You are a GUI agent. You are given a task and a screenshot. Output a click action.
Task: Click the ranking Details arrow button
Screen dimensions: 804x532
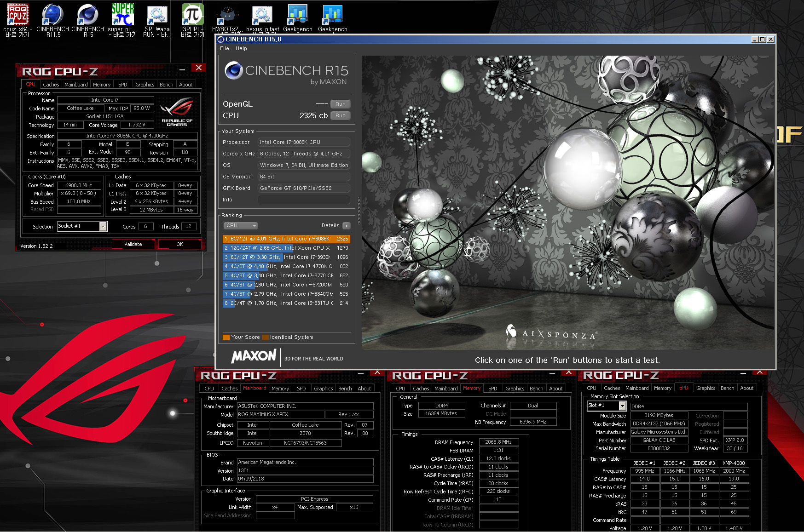(347, 226)
